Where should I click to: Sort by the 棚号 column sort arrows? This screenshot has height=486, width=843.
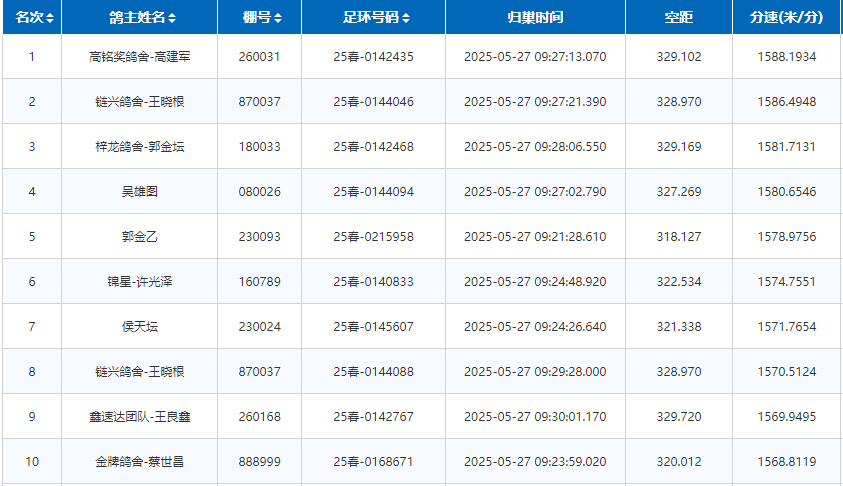pos(278,18)
